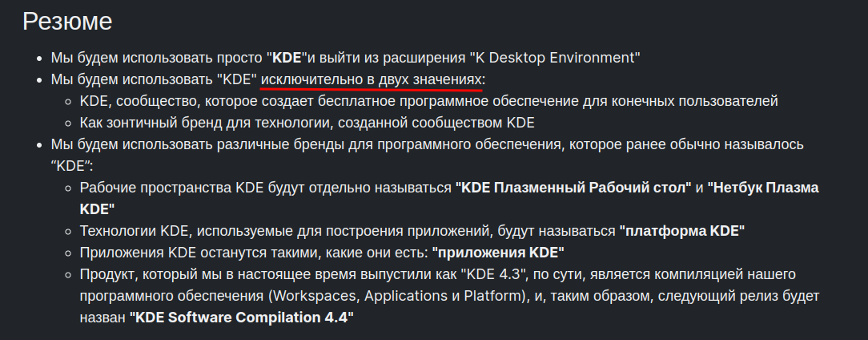Click bold text "платформа KDE"
Image resolution: width=868 pixels, height=340 pixels.
682,231
